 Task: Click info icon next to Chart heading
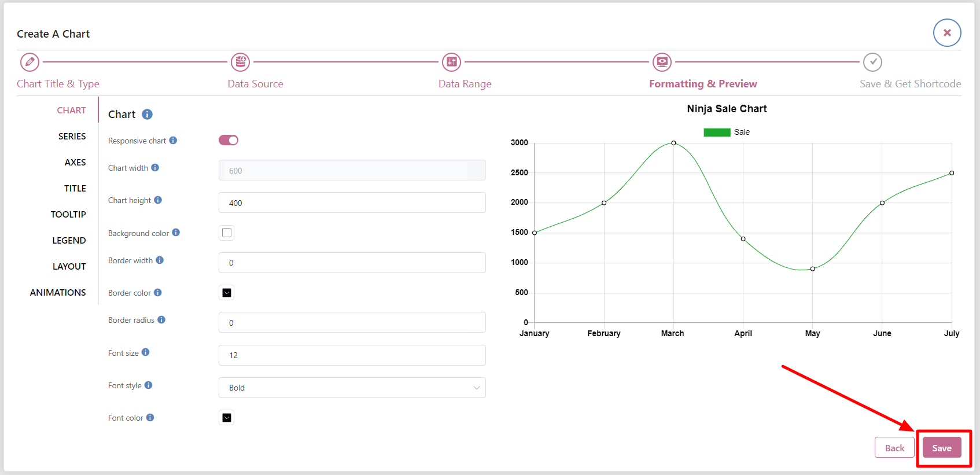click(147, 114)
